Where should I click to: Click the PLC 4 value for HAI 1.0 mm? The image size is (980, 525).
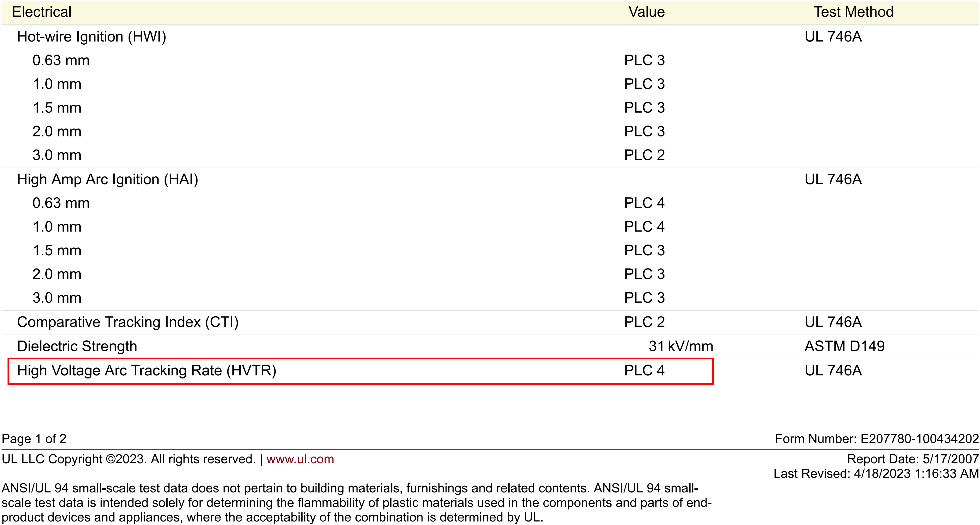pos(644,227)
